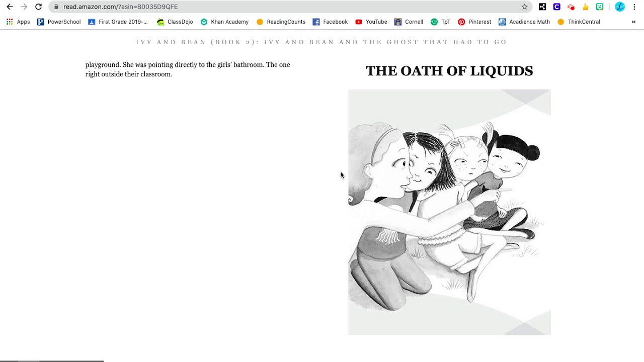644x362 pixels.
Task: Click the Oath of Liquids illustration
Action: click(449, 212)
